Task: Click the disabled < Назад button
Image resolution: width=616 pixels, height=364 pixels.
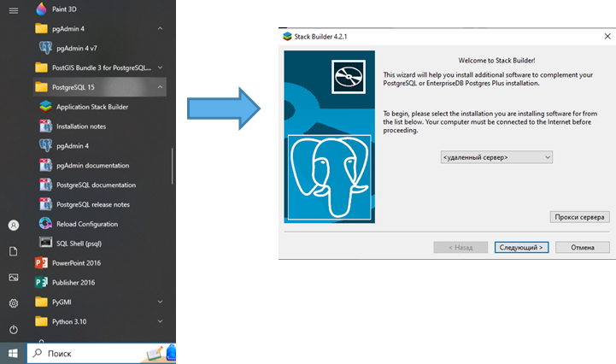Action: (461, 247)
